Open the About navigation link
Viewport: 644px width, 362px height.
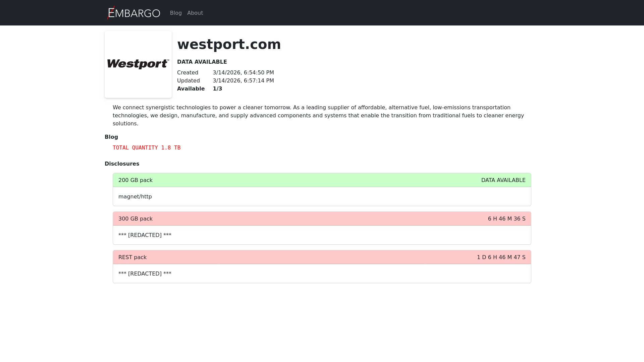tap(195, 13)
